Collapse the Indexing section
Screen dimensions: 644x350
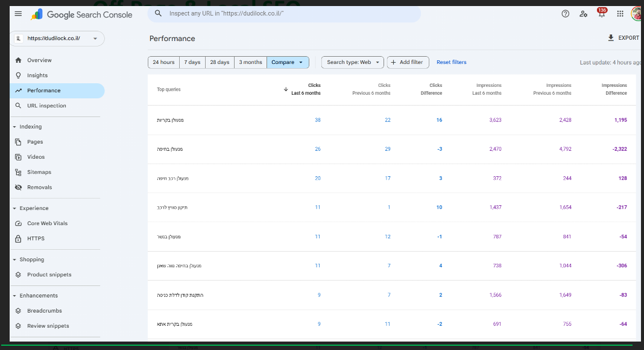pos(14,127)
